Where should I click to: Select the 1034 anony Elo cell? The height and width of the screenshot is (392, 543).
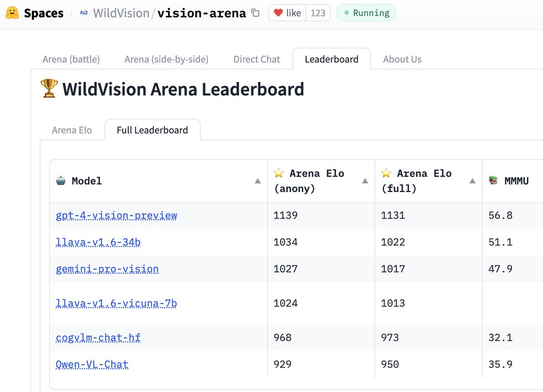coord(321,242)
